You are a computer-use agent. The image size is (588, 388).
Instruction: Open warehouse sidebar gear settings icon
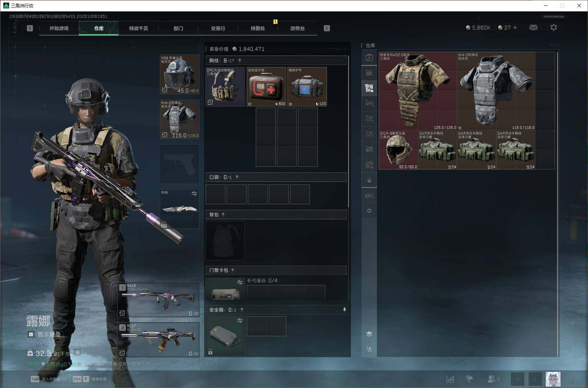pyautogui.click(x=369, y=211)
